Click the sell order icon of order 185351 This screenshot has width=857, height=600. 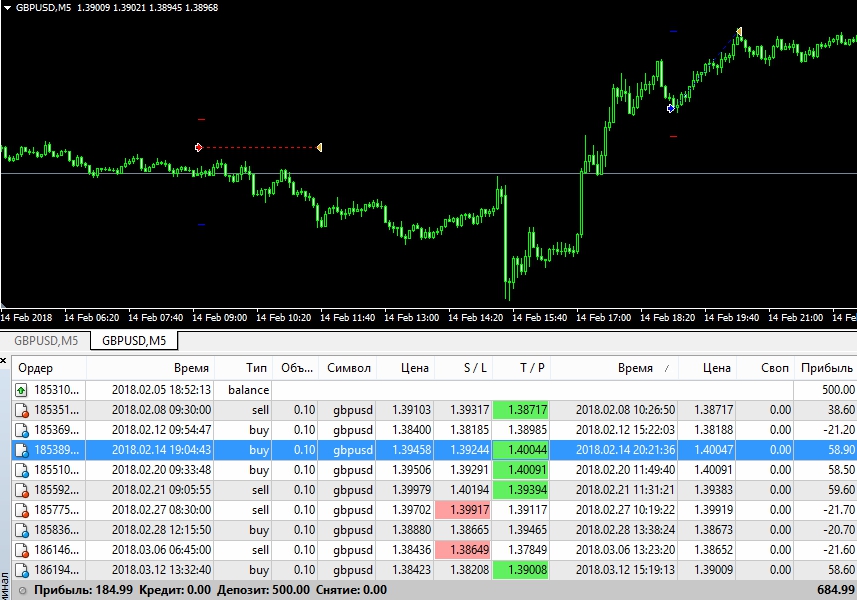click(21, 410)
